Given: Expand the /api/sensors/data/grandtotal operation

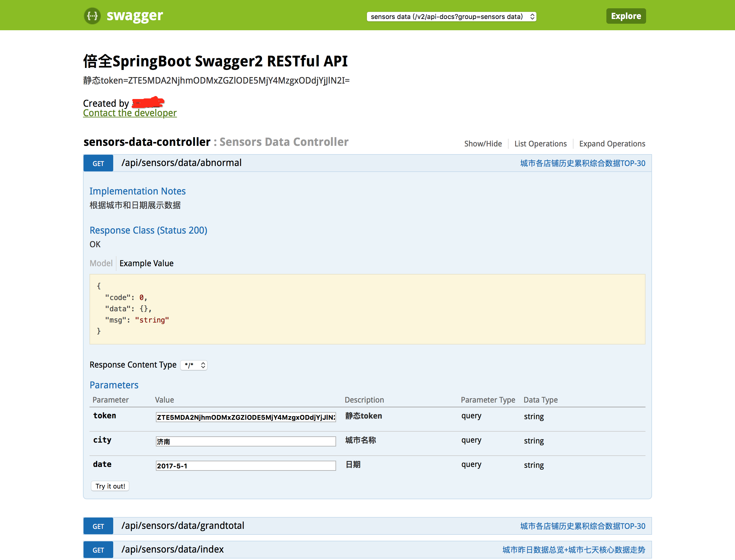Looking at the screenshot, I should click(183, 526).
